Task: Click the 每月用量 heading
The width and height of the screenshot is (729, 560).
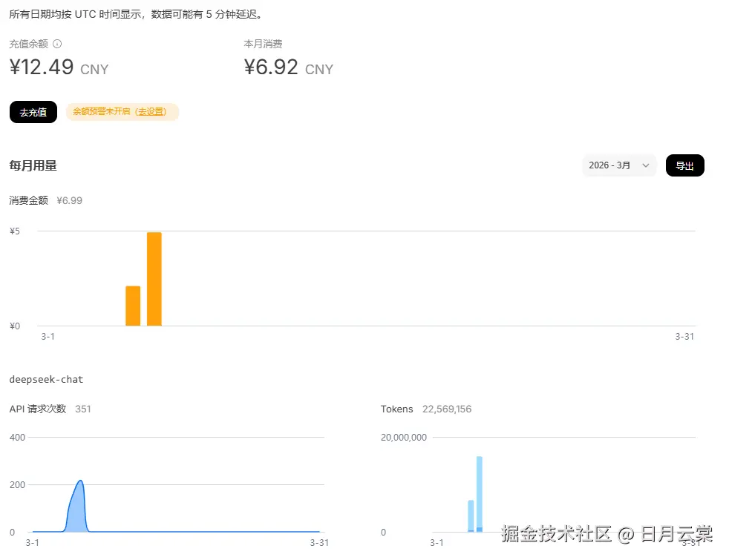Action: (33, 165)
